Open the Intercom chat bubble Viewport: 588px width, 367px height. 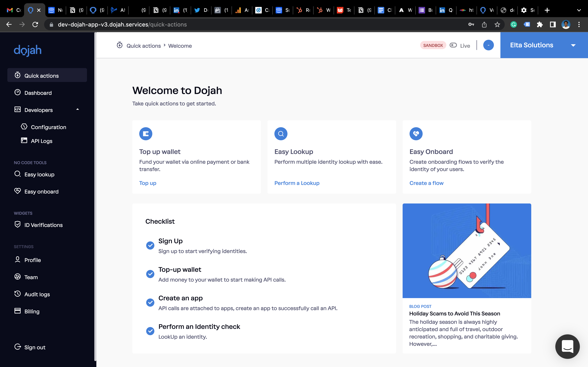(x=567, y=347)
